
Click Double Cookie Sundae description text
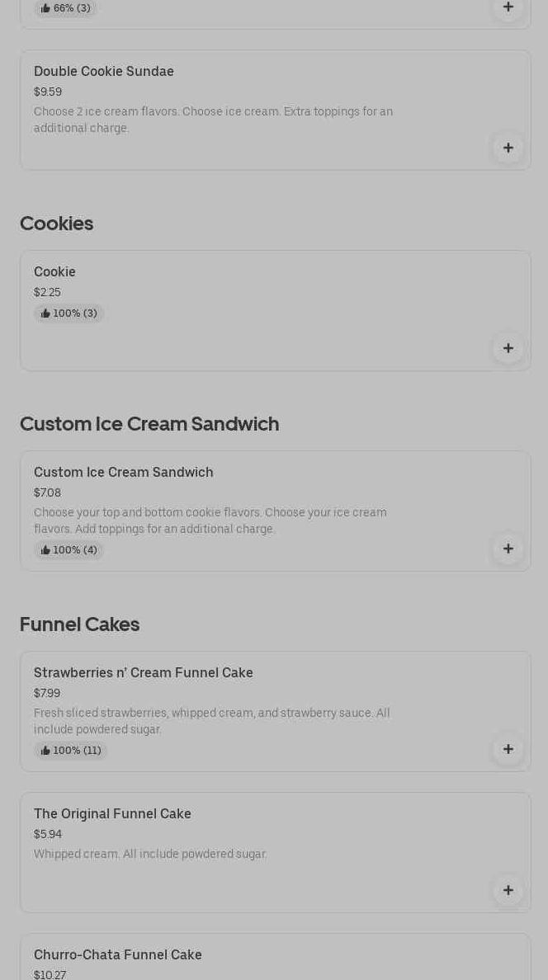pos(213,120)
